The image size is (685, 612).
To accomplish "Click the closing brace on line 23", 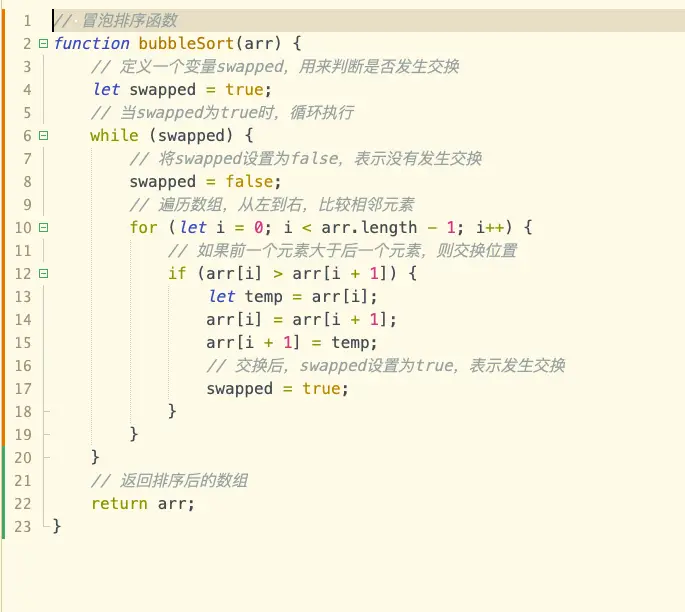I will (x=57, y=527).
